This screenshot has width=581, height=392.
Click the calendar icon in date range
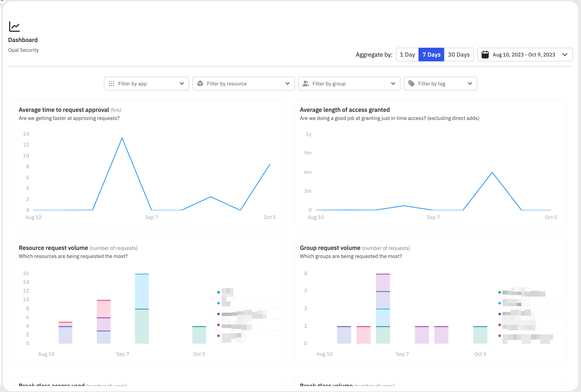click(x=485, y=55)
